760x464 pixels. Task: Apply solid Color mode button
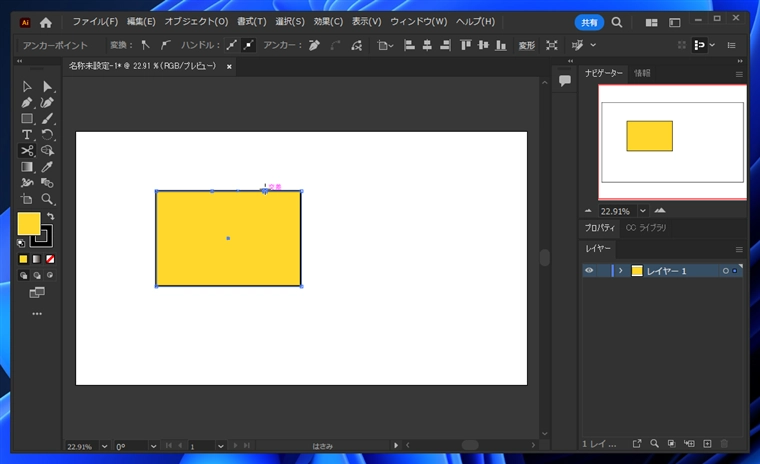[x=23, y=259]
